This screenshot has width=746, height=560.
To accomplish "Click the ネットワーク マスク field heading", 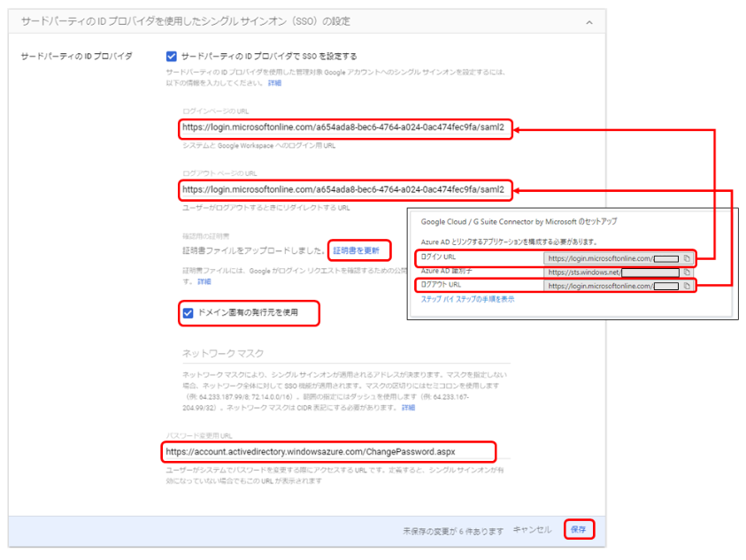I will [223, 354].
